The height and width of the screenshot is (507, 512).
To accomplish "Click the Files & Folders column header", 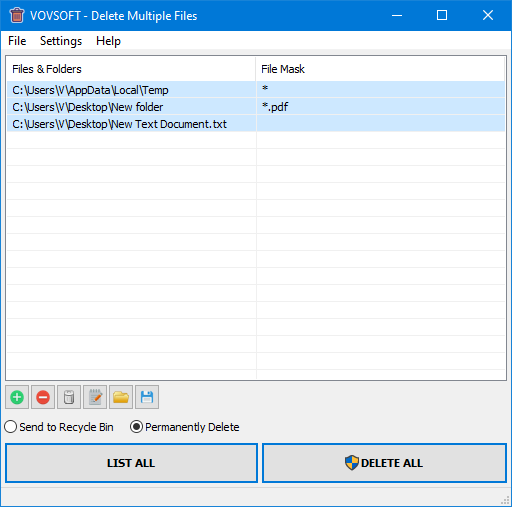I will [x=131, y=69].
